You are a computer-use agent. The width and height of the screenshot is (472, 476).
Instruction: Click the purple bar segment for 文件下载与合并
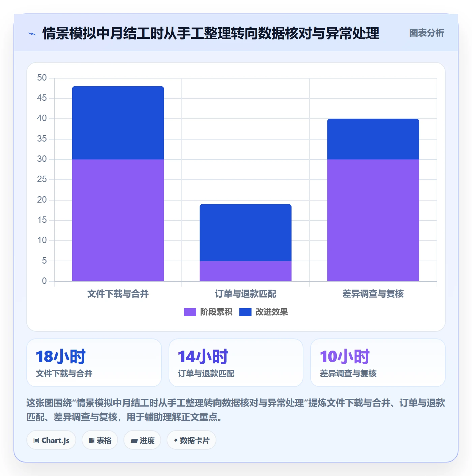(118, 220)
